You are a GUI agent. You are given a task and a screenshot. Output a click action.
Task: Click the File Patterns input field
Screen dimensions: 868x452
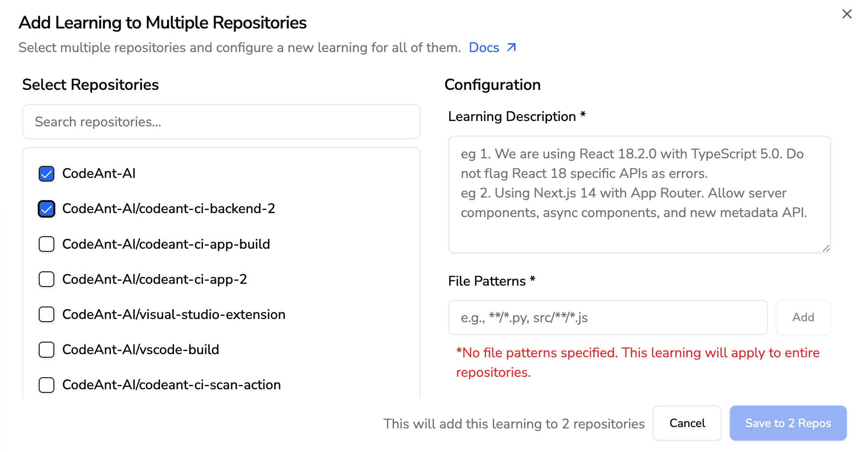click(608, 317)
